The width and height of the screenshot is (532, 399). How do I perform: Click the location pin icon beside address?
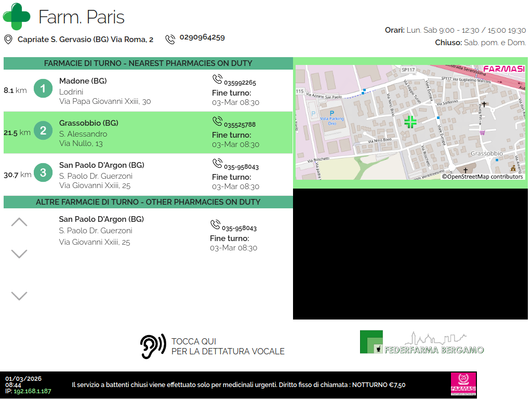(8, 39)
